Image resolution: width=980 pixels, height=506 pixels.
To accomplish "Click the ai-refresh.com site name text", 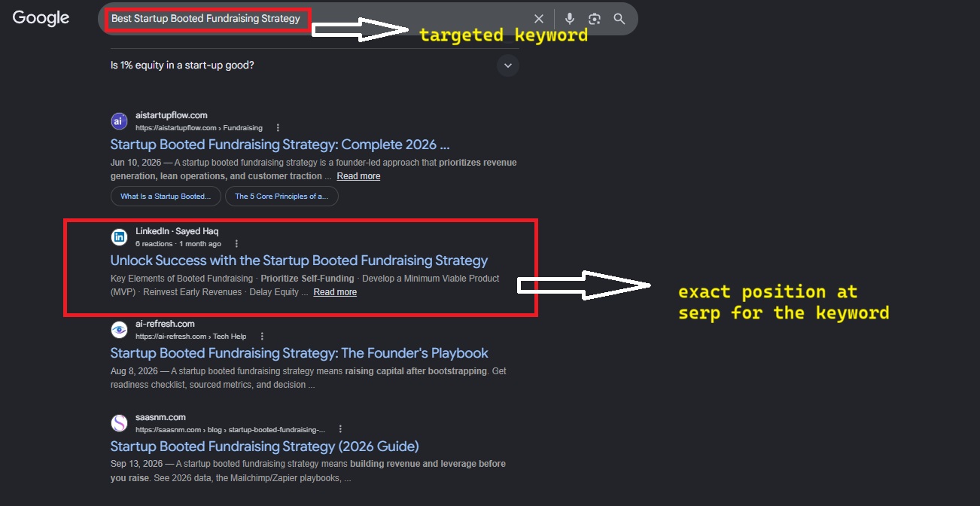I will coord(165,324).
